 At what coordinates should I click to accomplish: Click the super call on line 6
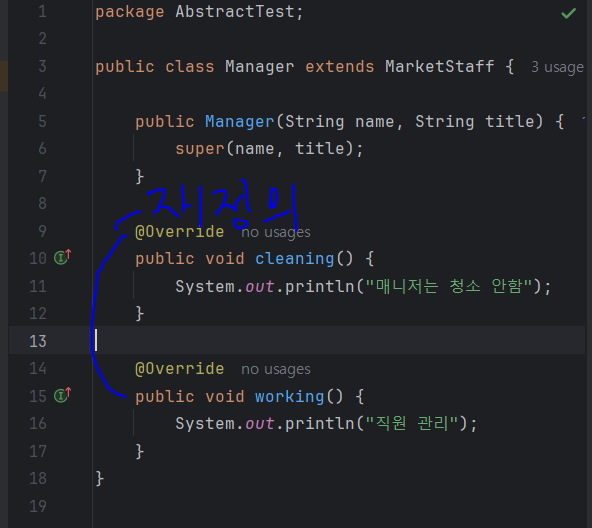(200, 149)
